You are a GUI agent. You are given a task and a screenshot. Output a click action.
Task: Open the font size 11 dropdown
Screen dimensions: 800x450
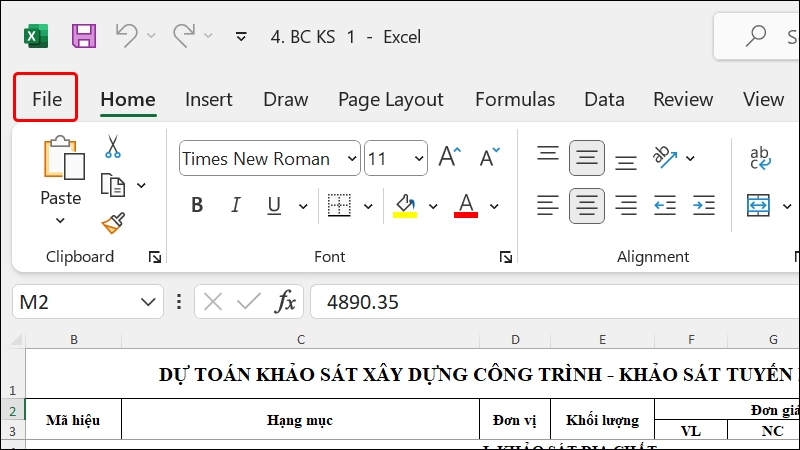(x=419, y=159)
